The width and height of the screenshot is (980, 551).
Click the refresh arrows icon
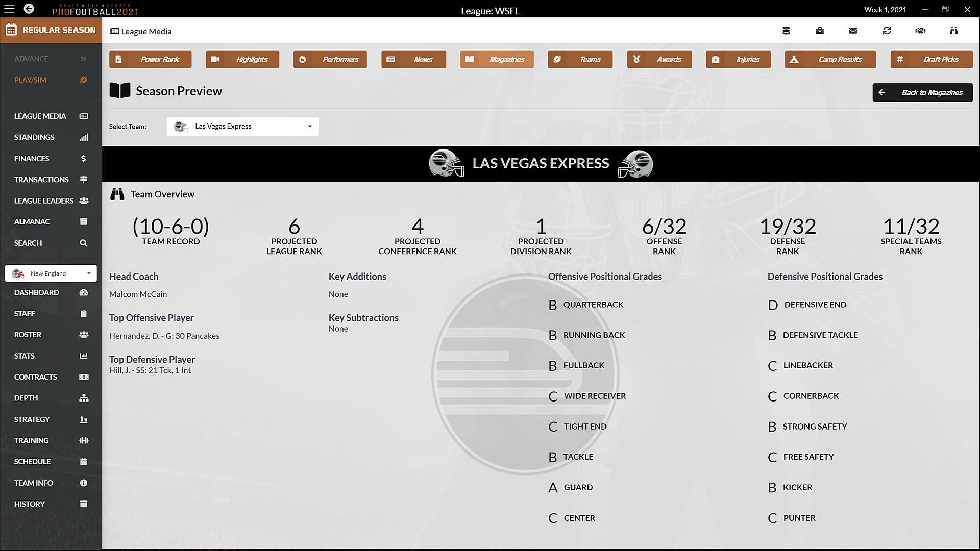click(x=887, y=31)
